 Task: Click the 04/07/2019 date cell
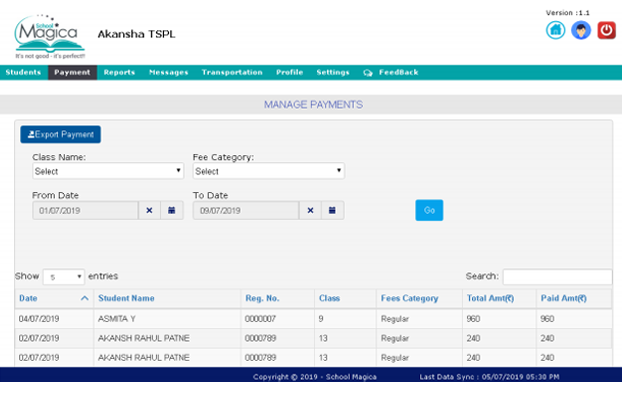(x=54, y=319)
